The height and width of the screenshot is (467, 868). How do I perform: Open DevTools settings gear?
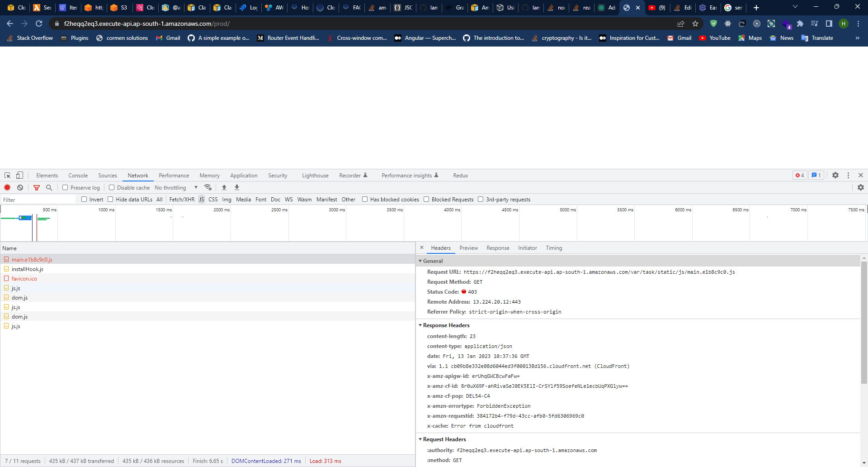835,175
